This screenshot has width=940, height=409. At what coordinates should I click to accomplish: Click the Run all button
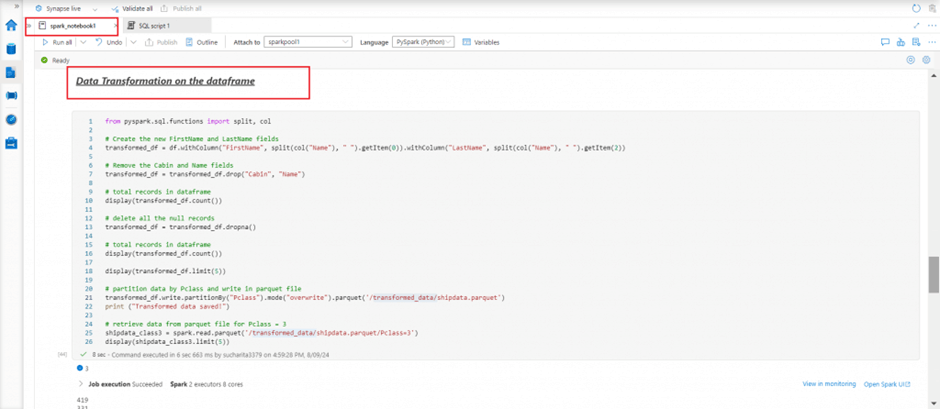[57, 42]
